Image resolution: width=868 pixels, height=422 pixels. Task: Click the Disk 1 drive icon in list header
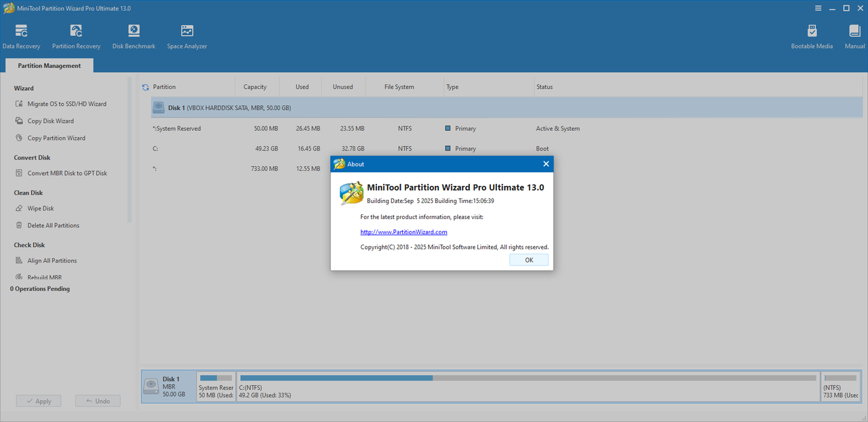(159, 107)
